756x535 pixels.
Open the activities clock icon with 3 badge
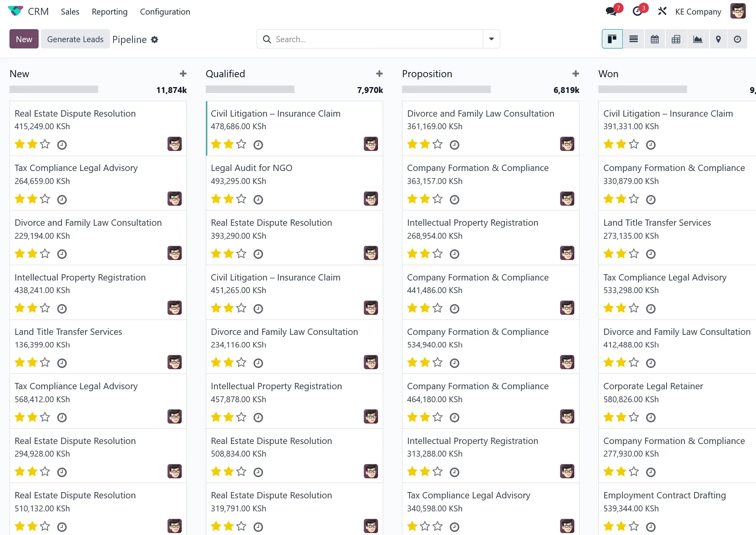click(x=637, y=11)
